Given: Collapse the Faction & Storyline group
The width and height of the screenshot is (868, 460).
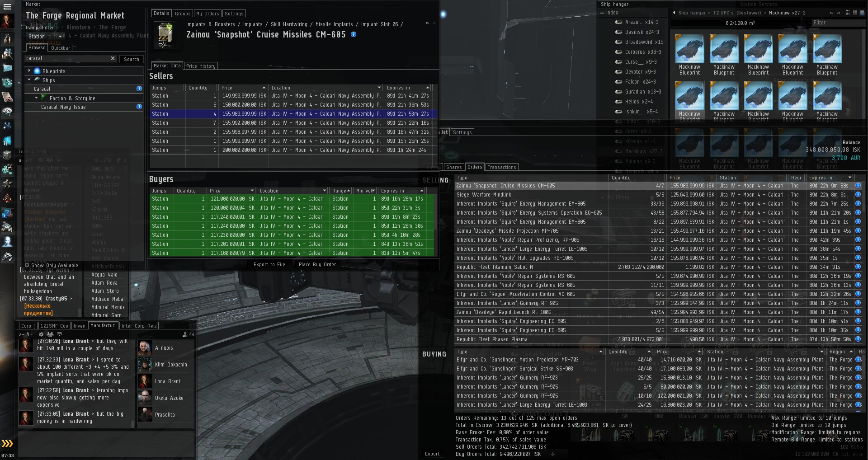Looking at the screenshot, I should click(37, 98).
